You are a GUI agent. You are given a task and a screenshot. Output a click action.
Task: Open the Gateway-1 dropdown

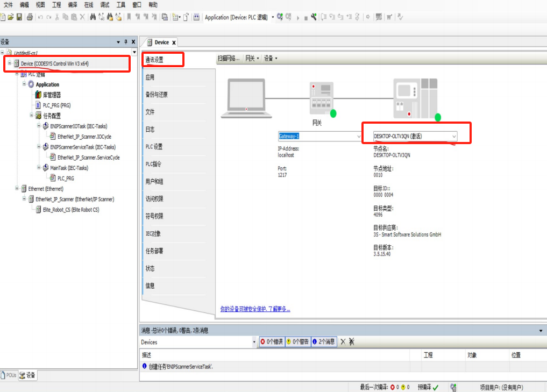[x=359, y=137]
